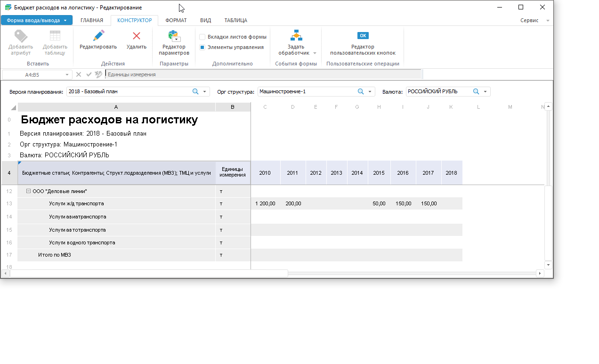Switch to the ФОРМАТ ribbon tab
This screenshot has width=599, height=364.
click(176, 20)
